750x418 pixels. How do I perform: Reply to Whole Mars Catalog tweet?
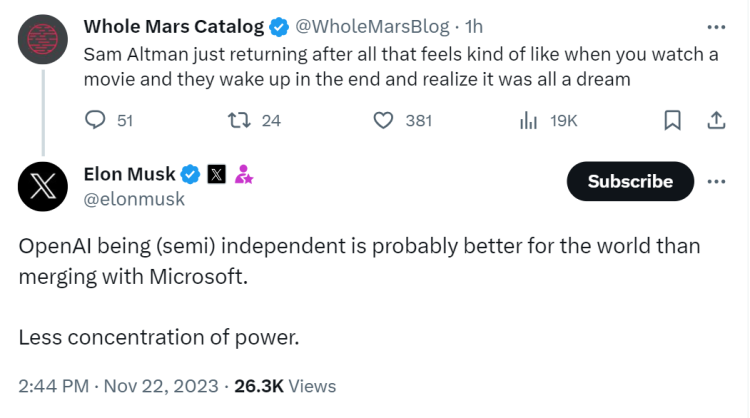96,120
